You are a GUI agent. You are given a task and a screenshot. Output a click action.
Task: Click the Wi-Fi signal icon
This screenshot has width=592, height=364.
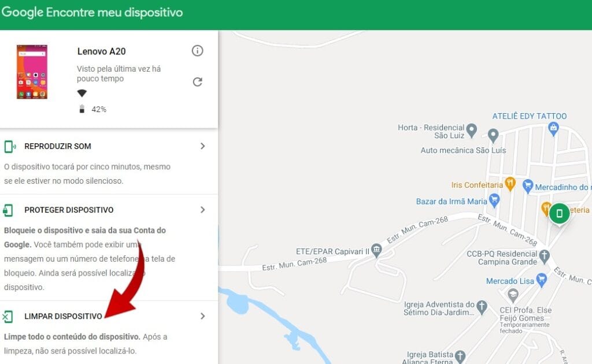coord(82,93)
